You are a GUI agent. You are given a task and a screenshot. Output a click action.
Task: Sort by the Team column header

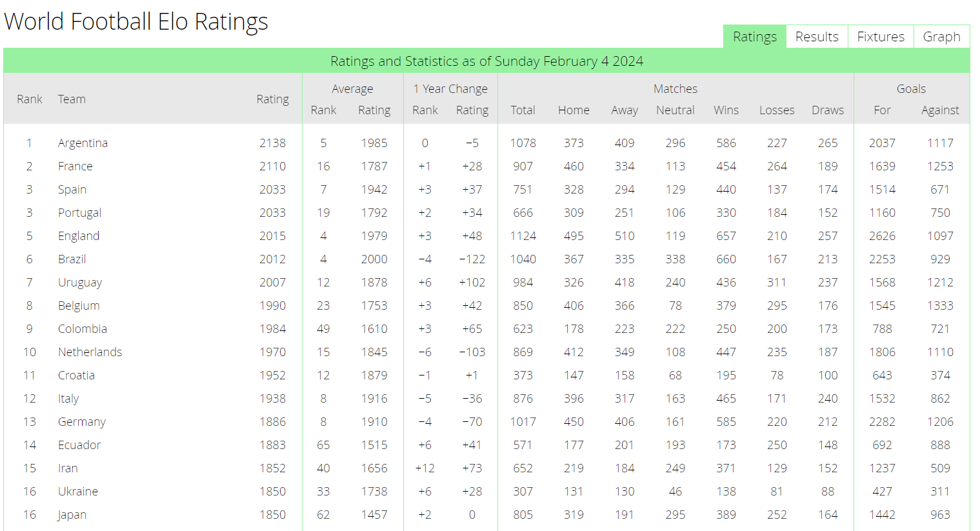[x=72, y=99]
